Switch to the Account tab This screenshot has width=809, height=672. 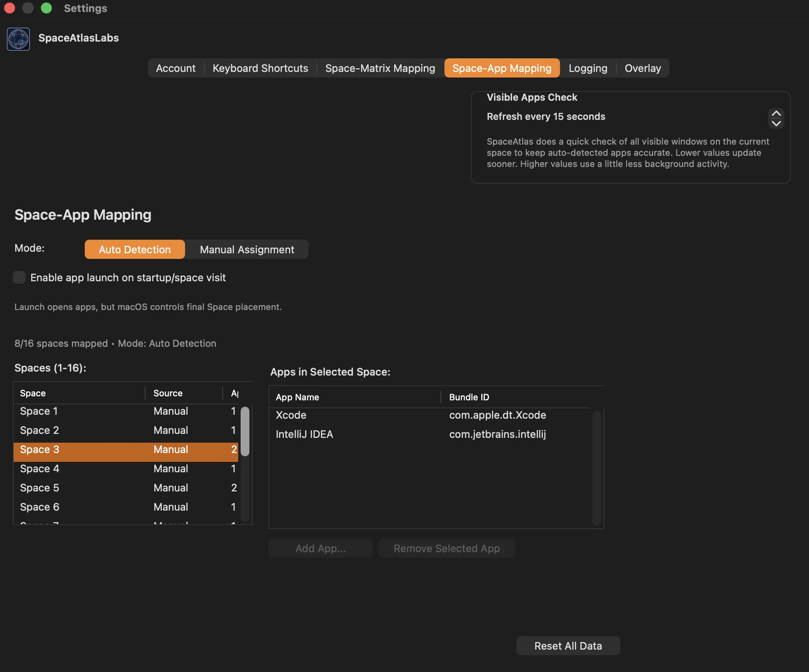(175, 68)
